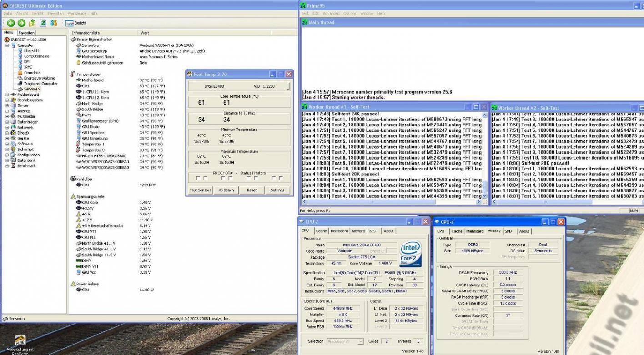Open Verknüpfung mit RealTemp desktop shortcut
This screenshot has width=644, height=355.
pyautogui.click(x=20, y=345)
